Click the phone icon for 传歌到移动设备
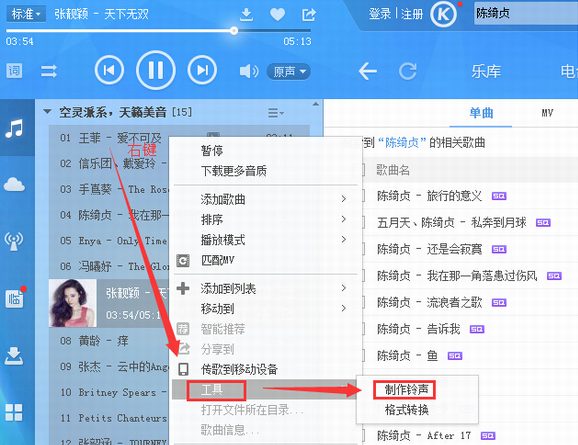 click(183, 369)
